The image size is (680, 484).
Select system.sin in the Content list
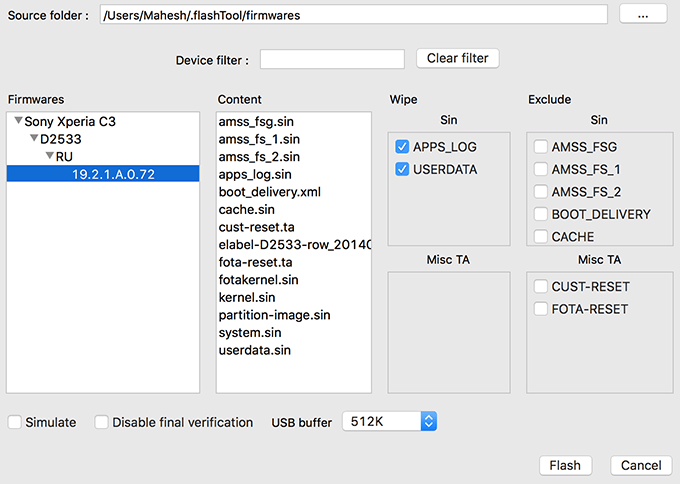[250, 332]
